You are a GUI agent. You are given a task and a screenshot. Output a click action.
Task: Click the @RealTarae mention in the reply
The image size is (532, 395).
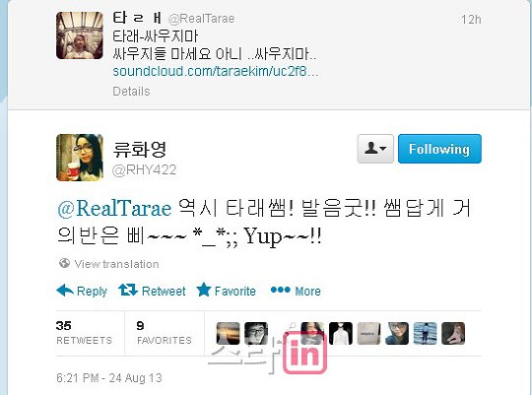click(114, 208)
